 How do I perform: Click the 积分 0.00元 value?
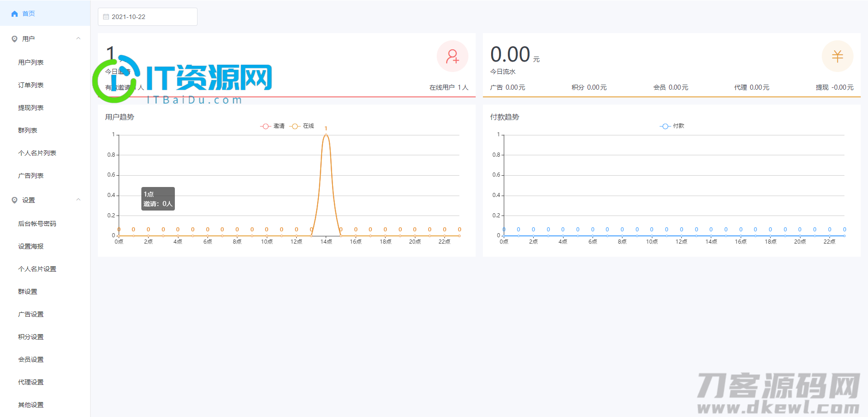tap(589, 87)
